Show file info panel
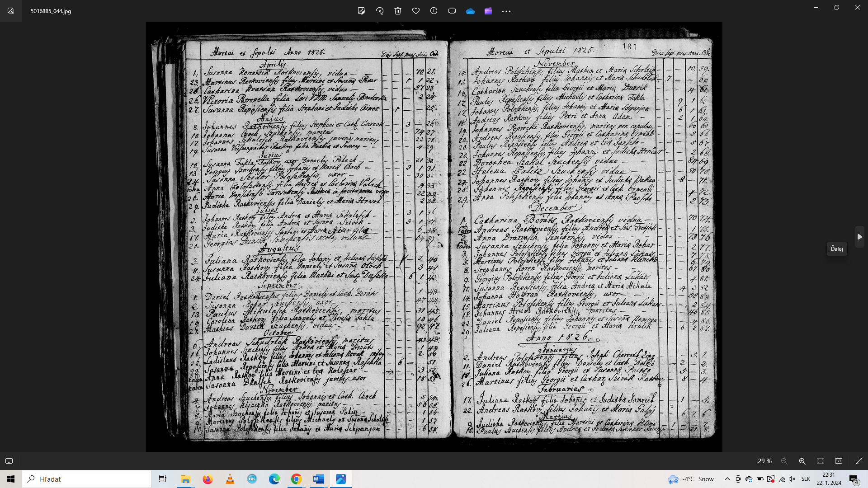 434,11
